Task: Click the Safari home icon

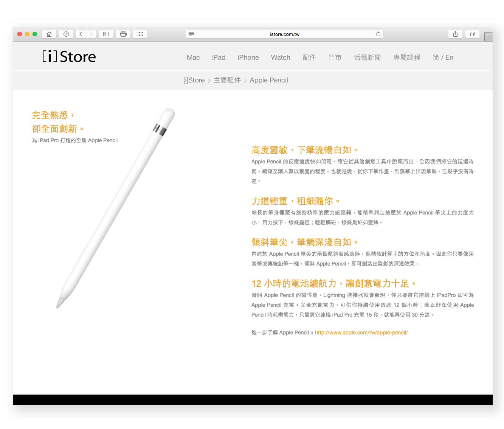Action: click(49, 34)
